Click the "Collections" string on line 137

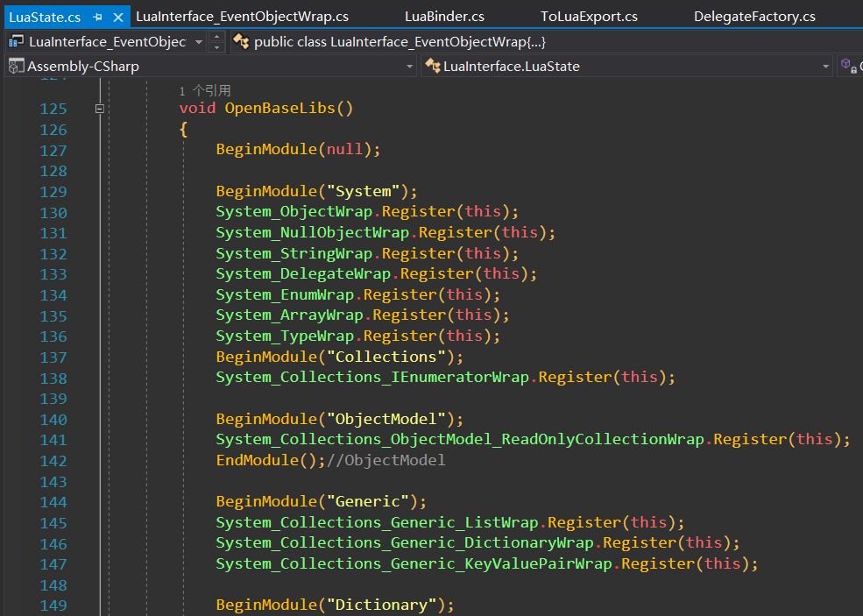tap(386, 357)
